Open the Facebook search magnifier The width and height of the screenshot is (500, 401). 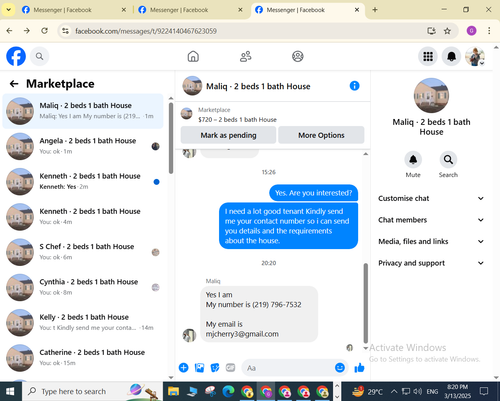[39, 56]
